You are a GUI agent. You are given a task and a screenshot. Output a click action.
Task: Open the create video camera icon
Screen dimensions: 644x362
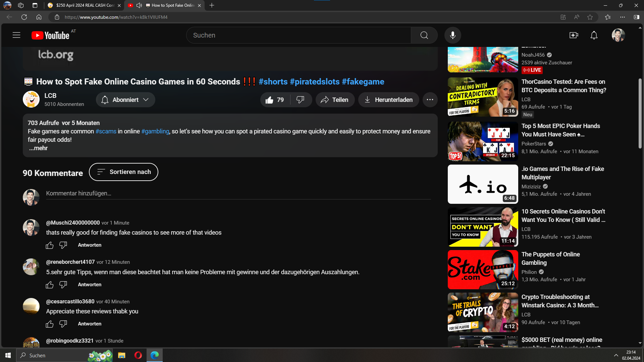click(574, 35)
